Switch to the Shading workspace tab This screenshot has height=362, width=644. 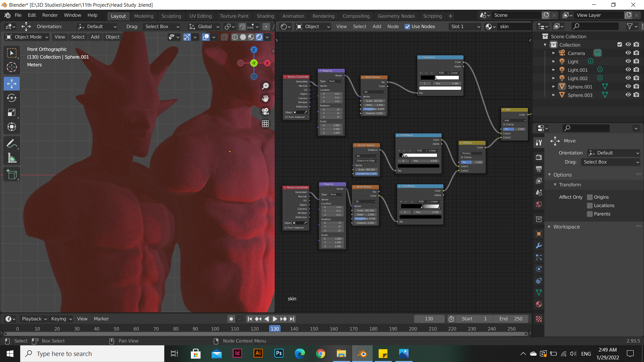[x=265, y=16]
